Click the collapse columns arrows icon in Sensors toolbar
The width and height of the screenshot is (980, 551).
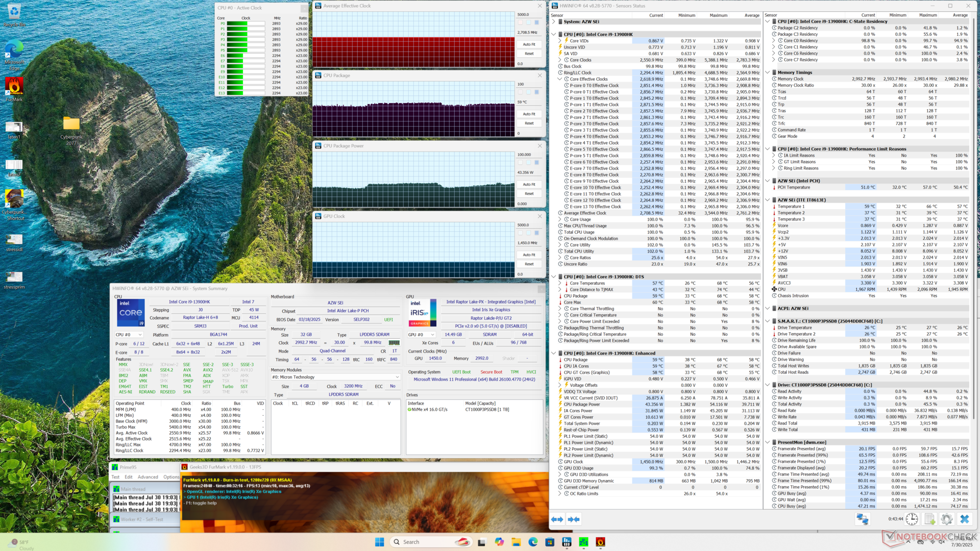574,519
